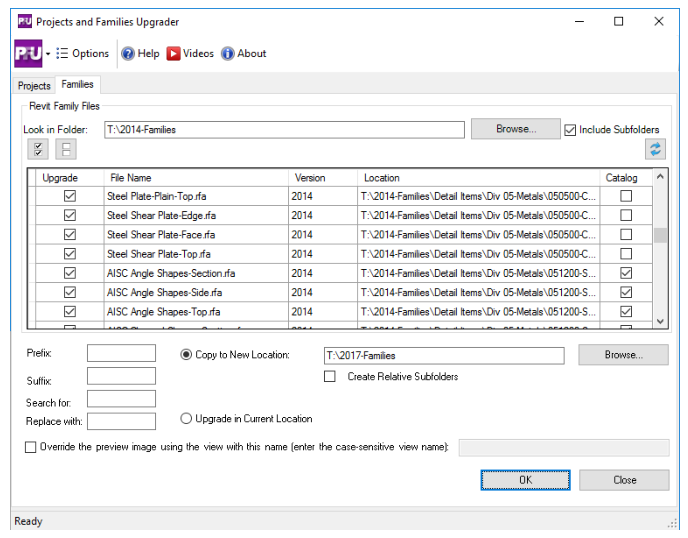Uncheck Upgrade for AISC Angle Shapes-Side.rfa
Screen dimensions: 688x538
[70, 292]
